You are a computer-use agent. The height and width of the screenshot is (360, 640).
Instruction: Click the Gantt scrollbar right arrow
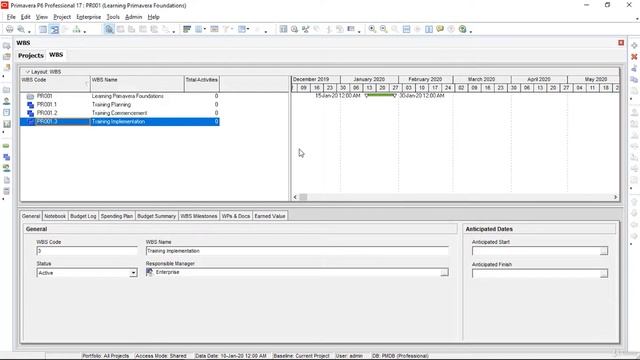point(616,197)
